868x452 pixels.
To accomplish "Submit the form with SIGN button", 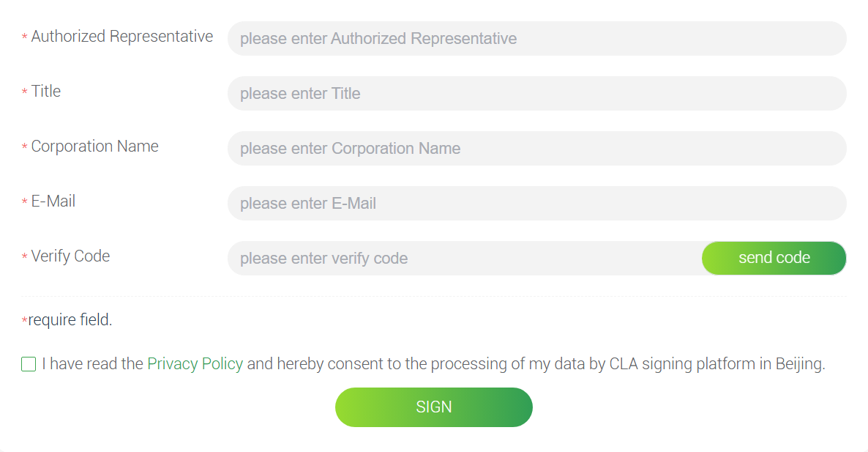I will [x=433, y=407].
